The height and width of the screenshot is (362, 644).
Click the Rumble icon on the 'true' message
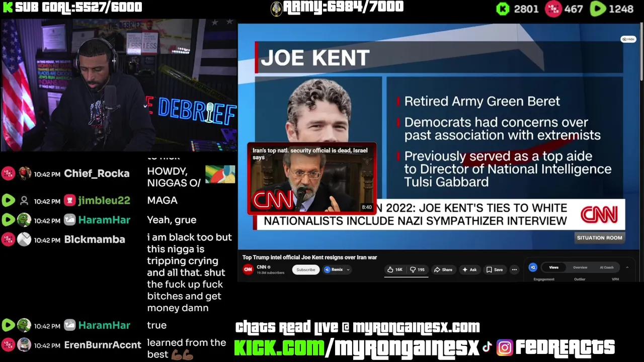[8, 326]
